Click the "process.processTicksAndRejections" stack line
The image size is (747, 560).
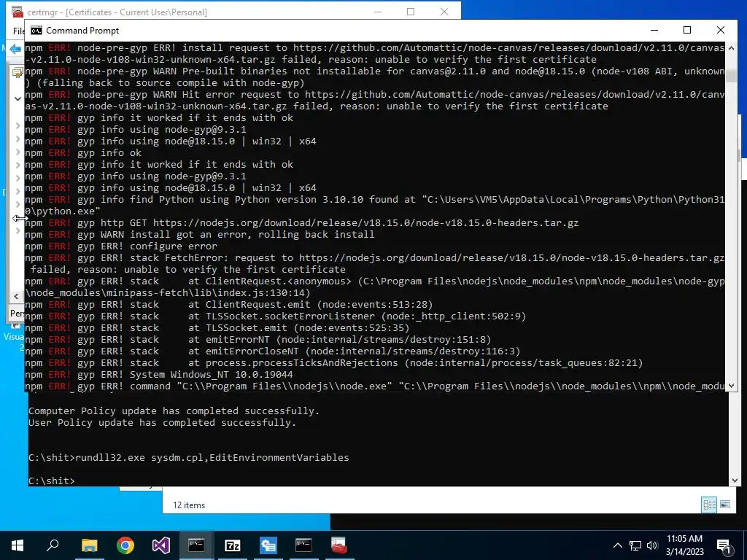coord(333,363)
